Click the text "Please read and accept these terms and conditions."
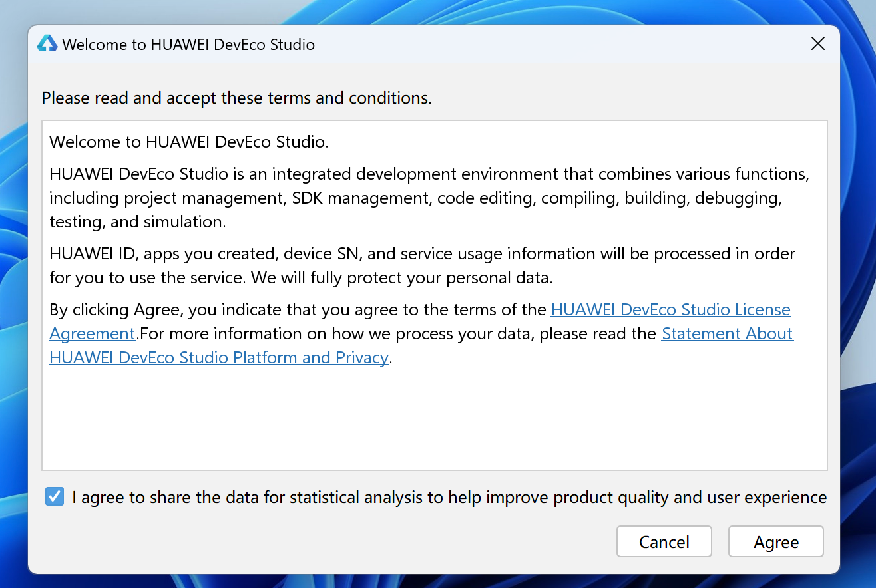The height and width of the screenshot is (588, 876). 236,98
